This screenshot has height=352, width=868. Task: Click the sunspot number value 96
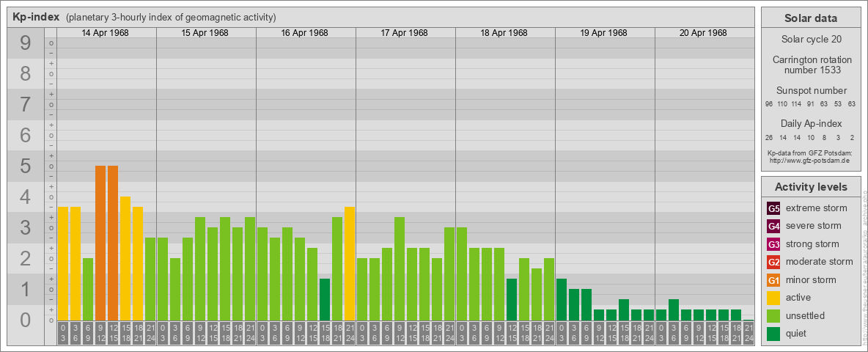[769, 104]
